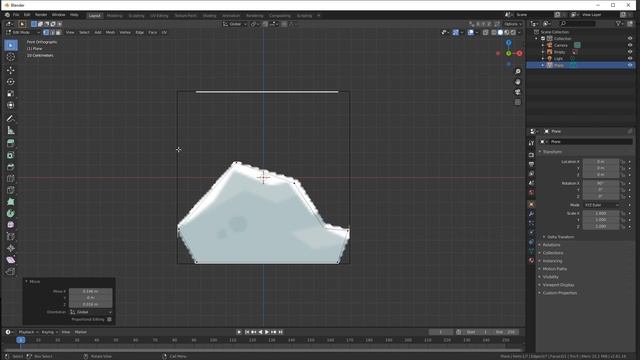This screenshot has height=360, width=640.
Task: Hide the Empty using its eye icon
Action: click(x=630, y=52)
